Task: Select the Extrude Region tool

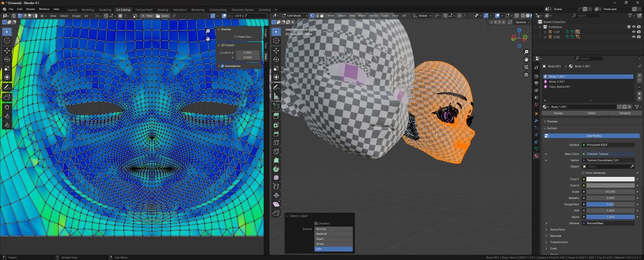Action: pyautogui.click(x=276, y=115)
